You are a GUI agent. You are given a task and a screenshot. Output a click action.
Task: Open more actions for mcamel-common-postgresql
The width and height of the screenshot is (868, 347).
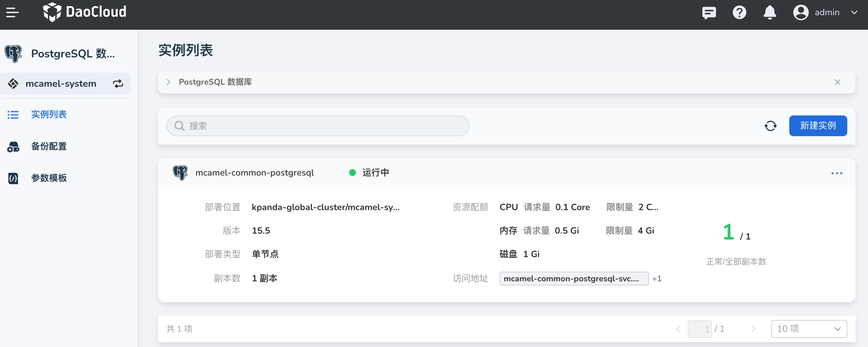click(837, 173)
